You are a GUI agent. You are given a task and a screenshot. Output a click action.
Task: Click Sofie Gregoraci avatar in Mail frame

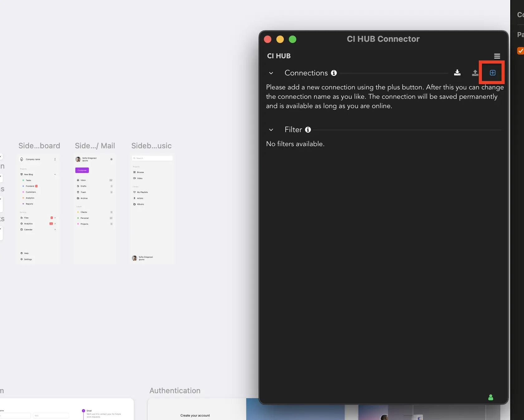point(78,159)
